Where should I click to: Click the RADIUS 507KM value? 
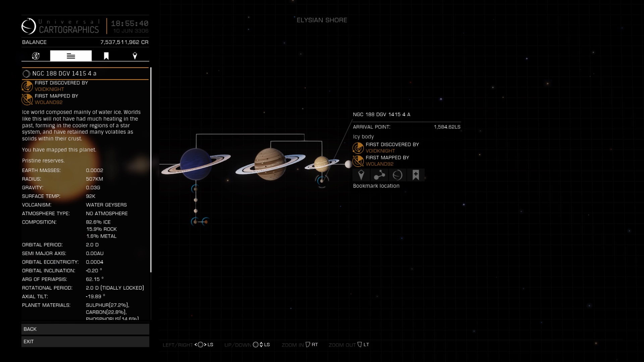pos(95,179)
